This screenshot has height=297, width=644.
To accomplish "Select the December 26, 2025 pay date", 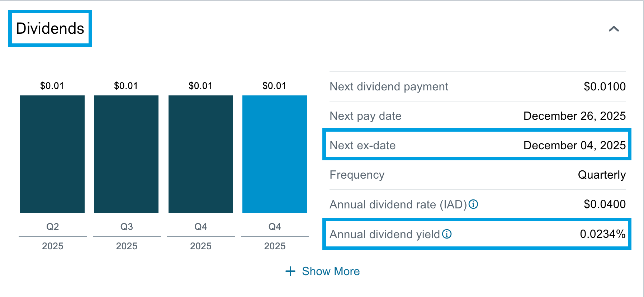I will (x=574, y=116).
